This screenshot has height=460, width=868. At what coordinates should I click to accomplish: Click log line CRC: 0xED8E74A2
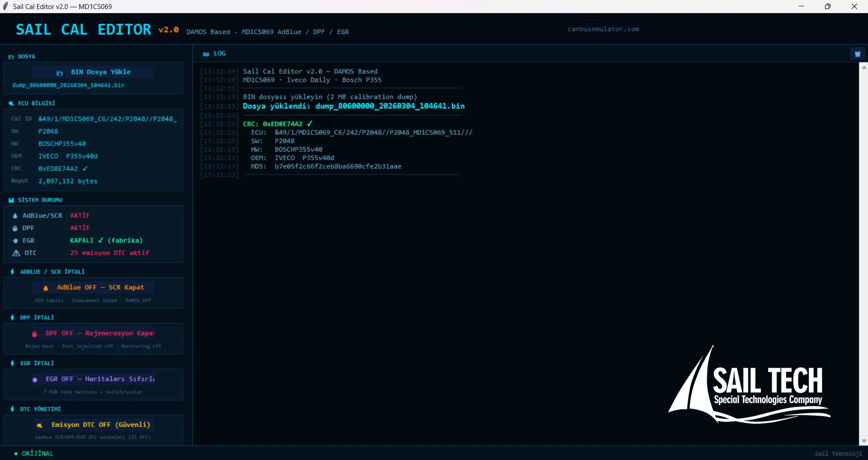click(277, 124)
